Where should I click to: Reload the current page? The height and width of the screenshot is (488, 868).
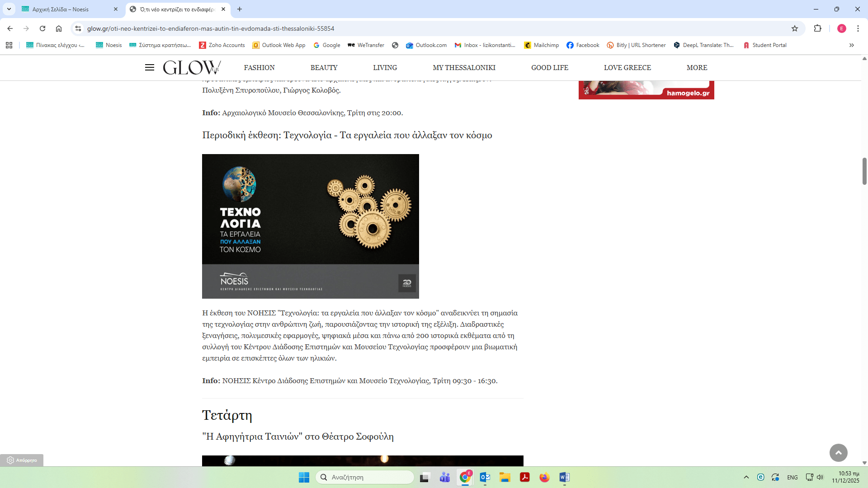42,28
